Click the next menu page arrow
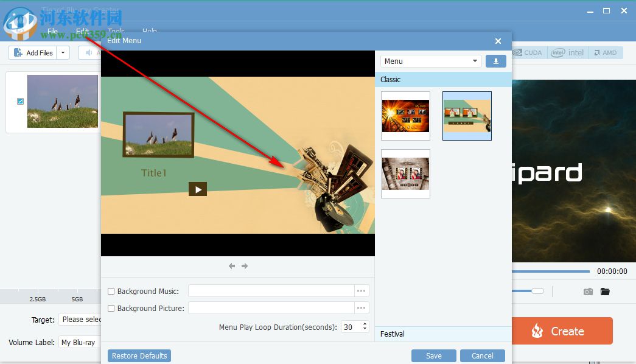Screen dimensions: 636x364 coord(245,265)
